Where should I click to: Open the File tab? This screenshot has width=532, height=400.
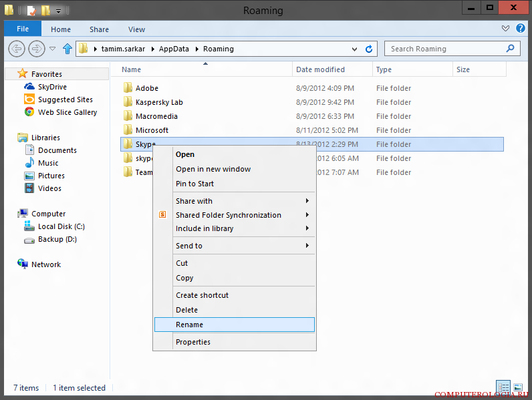click(23, 29)
